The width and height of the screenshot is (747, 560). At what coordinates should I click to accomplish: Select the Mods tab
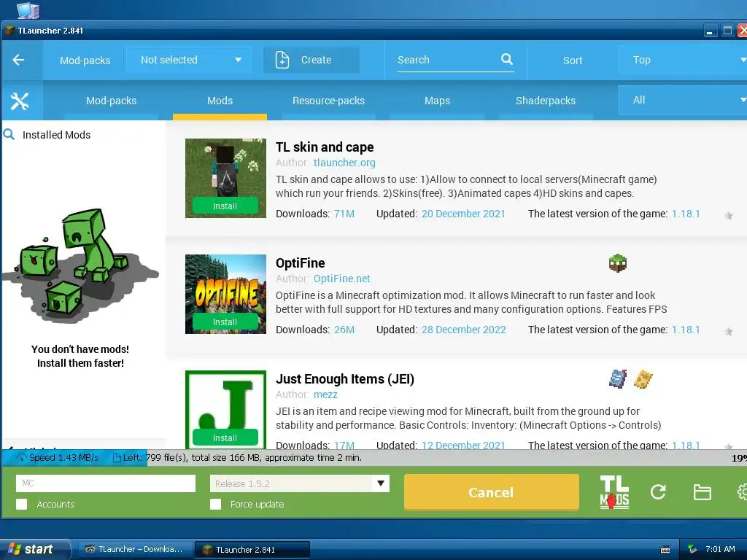click(x=220, y=101)
